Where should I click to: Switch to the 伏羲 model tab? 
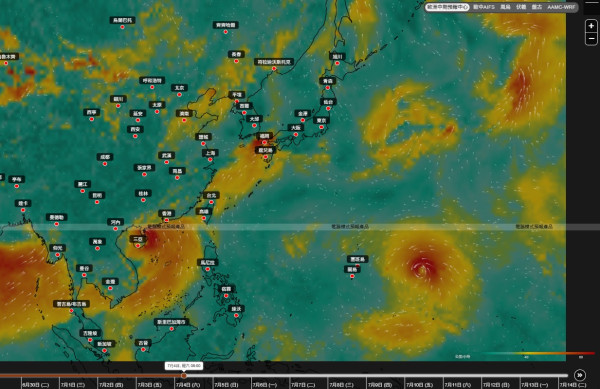click(521, 7)
